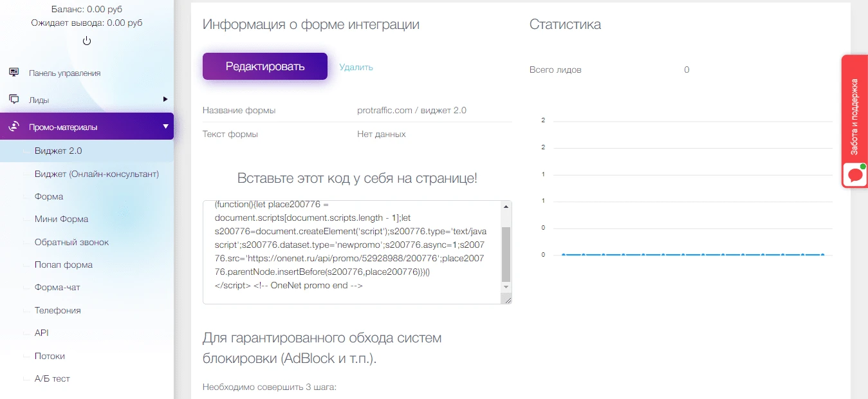Open Попап форма item
Image resolution: width=868 pixels, height=399 pixels.
(64, 264)
